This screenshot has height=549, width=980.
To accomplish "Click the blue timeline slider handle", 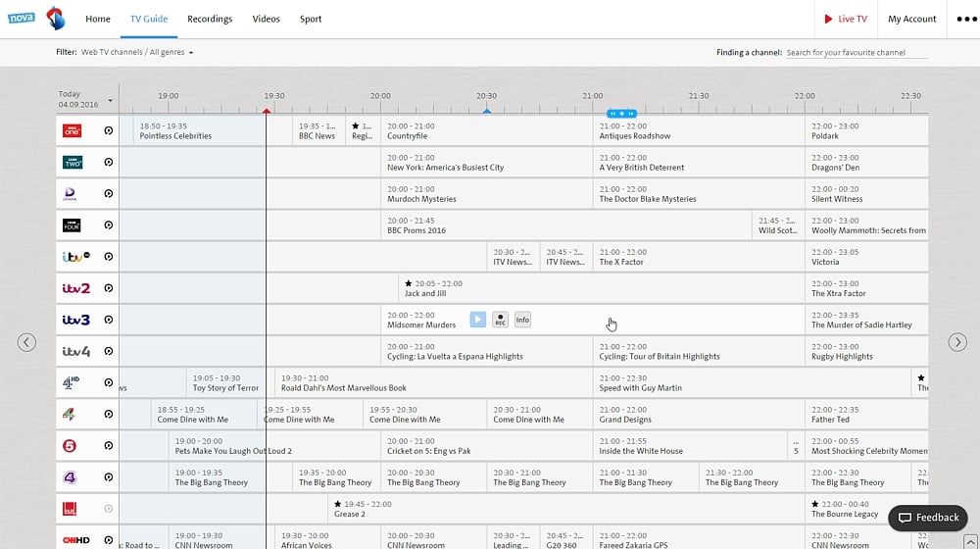I will (x=622, y=114).
